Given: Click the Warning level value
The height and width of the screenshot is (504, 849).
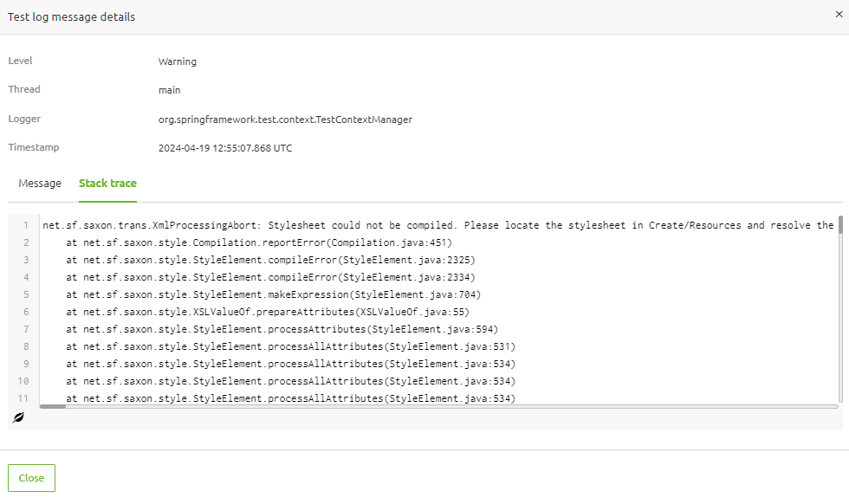Looking at the screenshot, I should tap(178, 61).
